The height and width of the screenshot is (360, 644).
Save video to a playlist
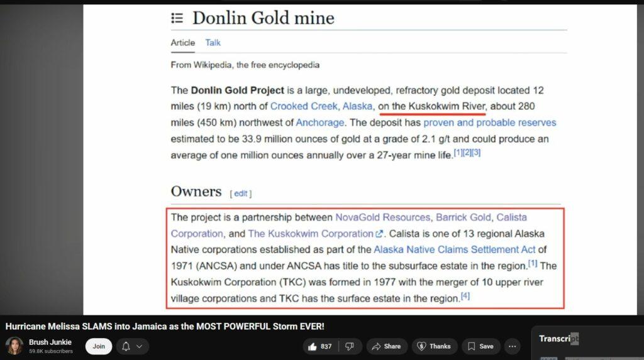[480, 346]
